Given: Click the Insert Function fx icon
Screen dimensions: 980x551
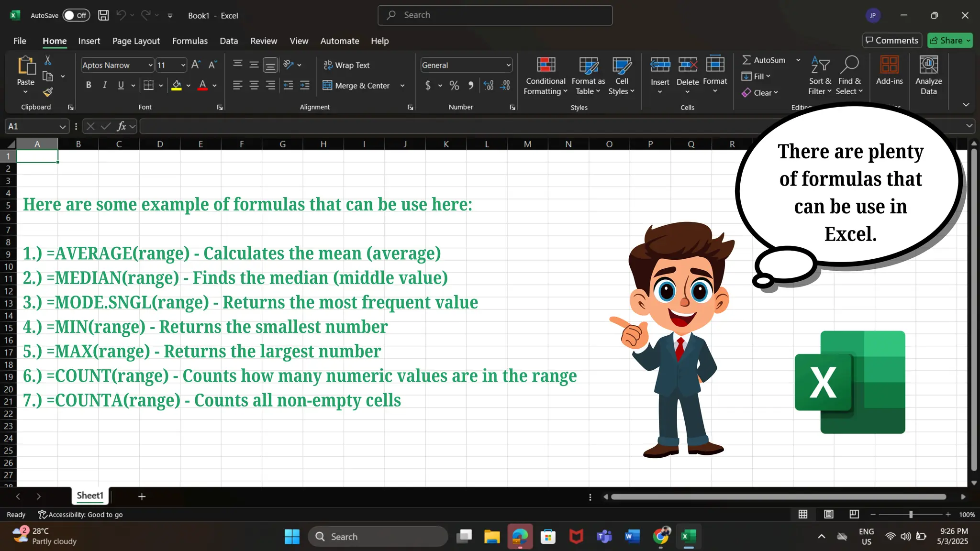Looking at the screenshot, I should click(122, 126).
